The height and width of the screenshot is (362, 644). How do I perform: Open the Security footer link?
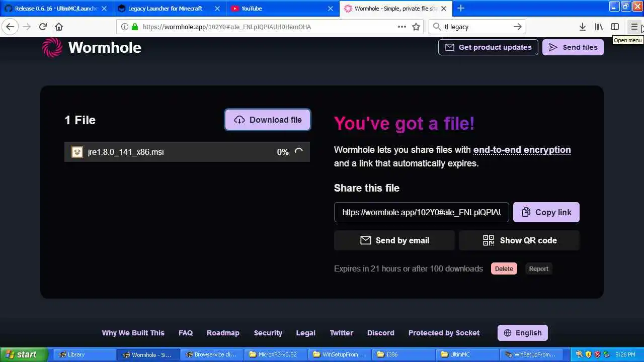(x=268, y=333)
